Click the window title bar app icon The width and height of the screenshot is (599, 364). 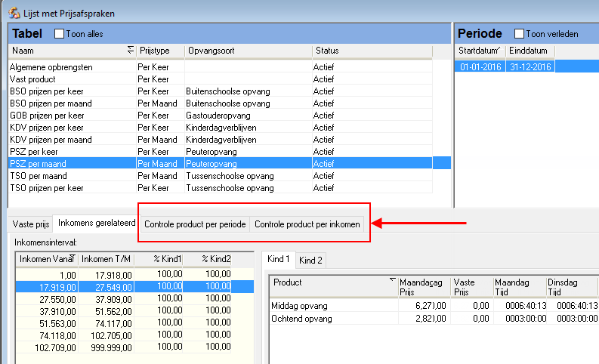coord(14,12)
